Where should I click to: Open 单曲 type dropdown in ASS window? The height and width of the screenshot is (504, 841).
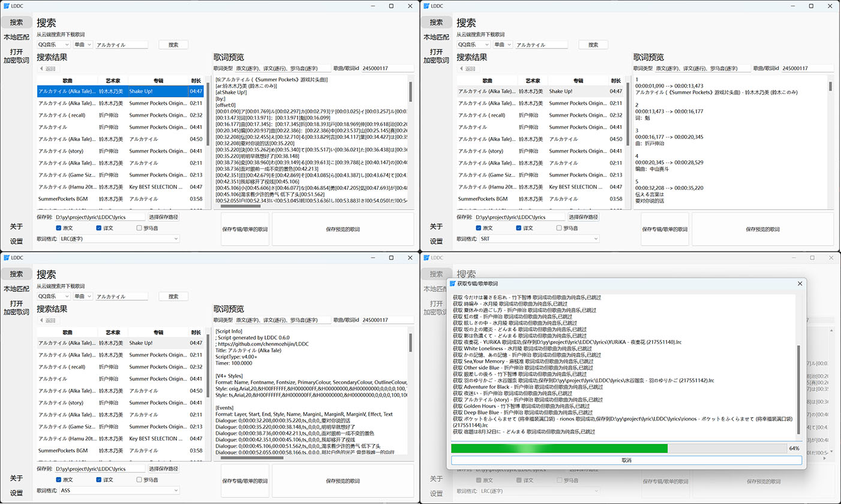coord(83,296)
